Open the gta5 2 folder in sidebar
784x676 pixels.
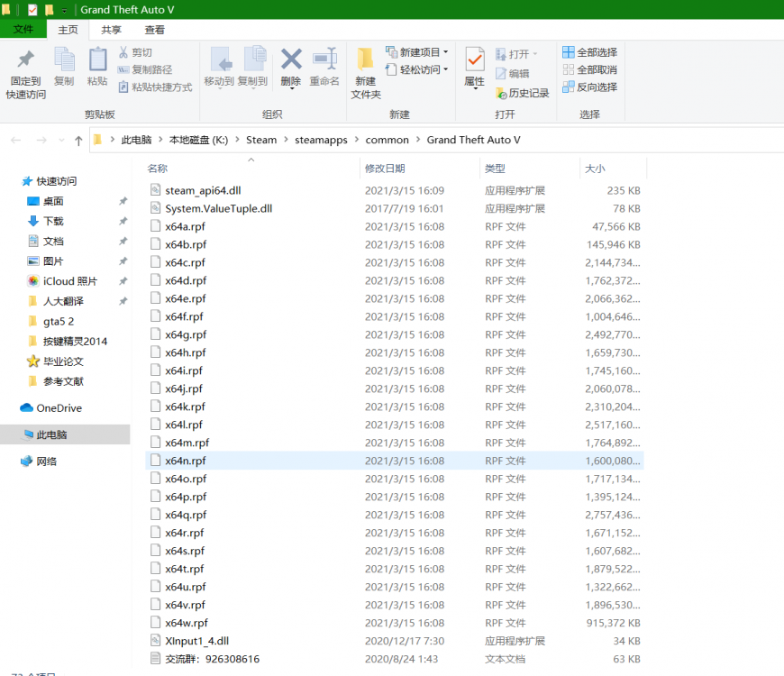click(x=54, y=321)
